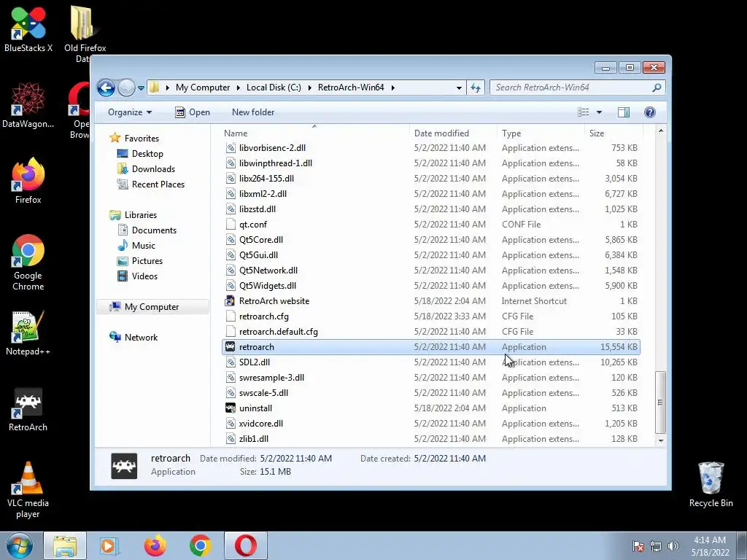Open the taskbar clock showing 4:14 AM
This screenshot has width=747, height=560.
point(710,546)
